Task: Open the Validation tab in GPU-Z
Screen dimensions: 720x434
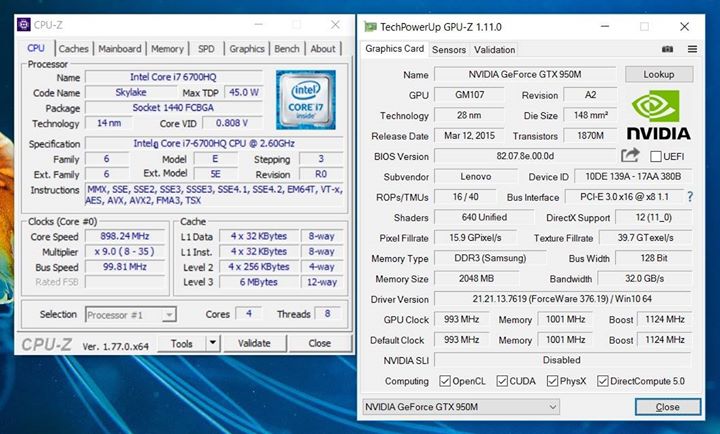Action: click(495, 50)
